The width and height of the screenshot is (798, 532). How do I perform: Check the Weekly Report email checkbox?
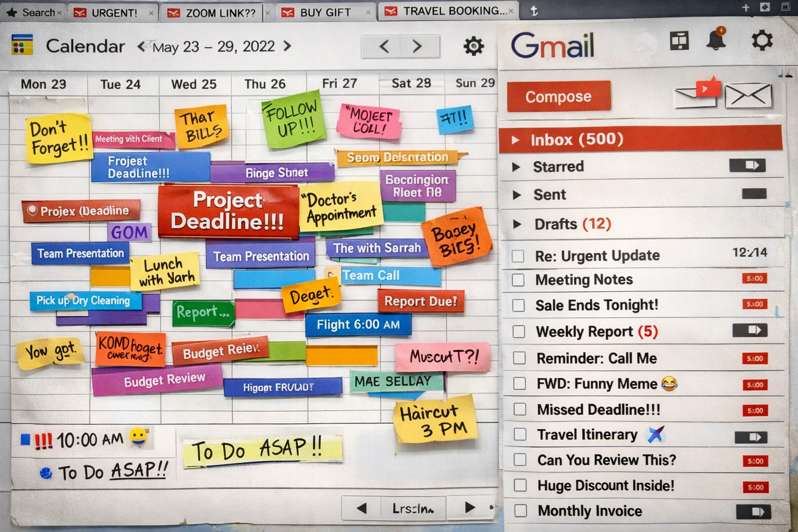point(519,331)
